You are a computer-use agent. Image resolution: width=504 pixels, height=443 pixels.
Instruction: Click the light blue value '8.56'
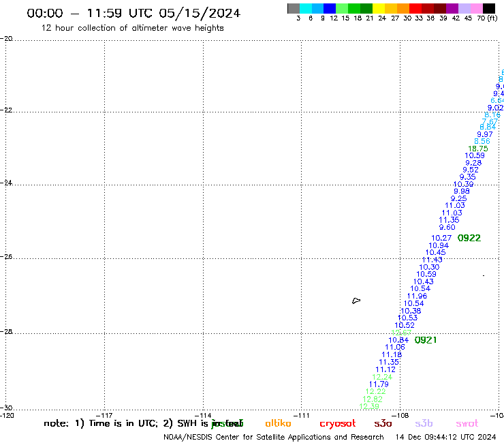pyautogui.click(x=482, y=141)
